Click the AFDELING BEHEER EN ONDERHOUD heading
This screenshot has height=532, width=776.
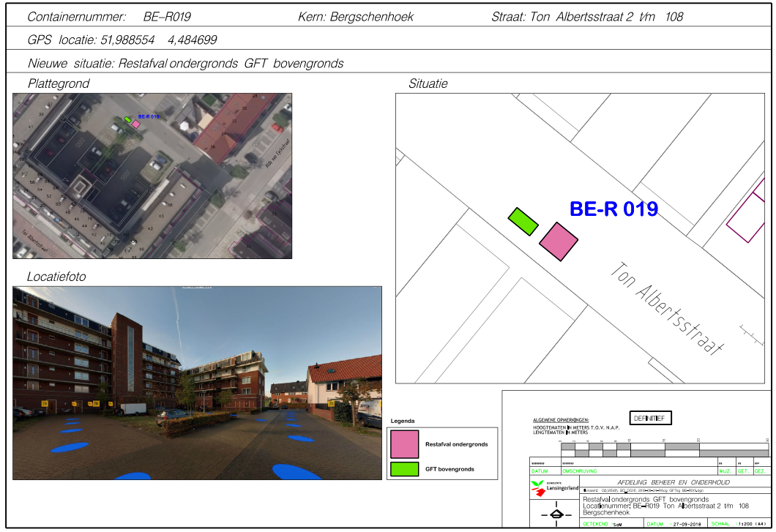tap(674, 482)
